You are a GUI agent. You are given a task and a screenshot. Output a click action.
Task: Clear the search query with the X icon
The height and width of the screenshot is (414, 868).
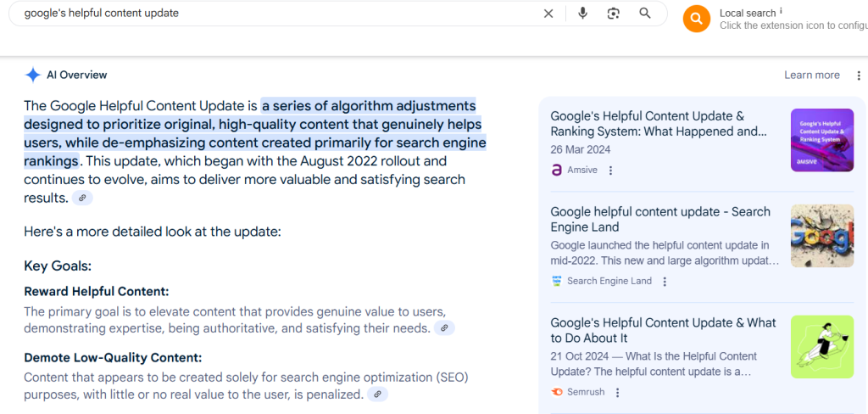coord(548,14)
